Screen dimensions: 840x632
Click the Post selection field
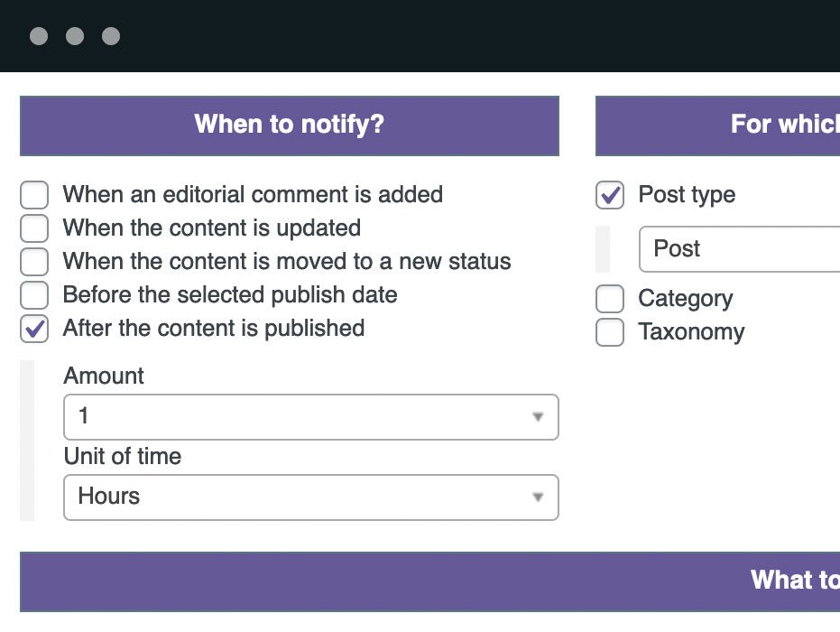738,249
